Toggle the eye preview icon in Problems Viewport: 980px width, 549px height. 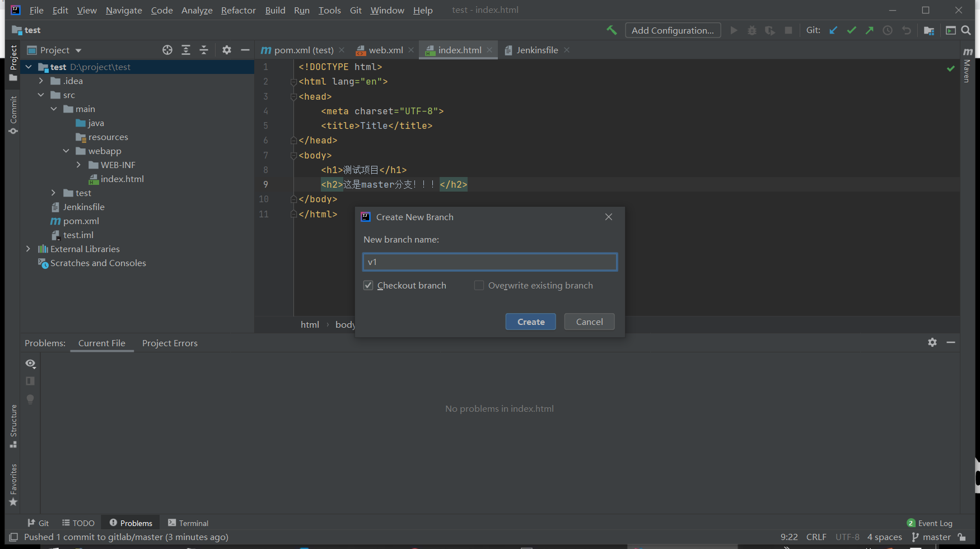(x=30, y=364)
